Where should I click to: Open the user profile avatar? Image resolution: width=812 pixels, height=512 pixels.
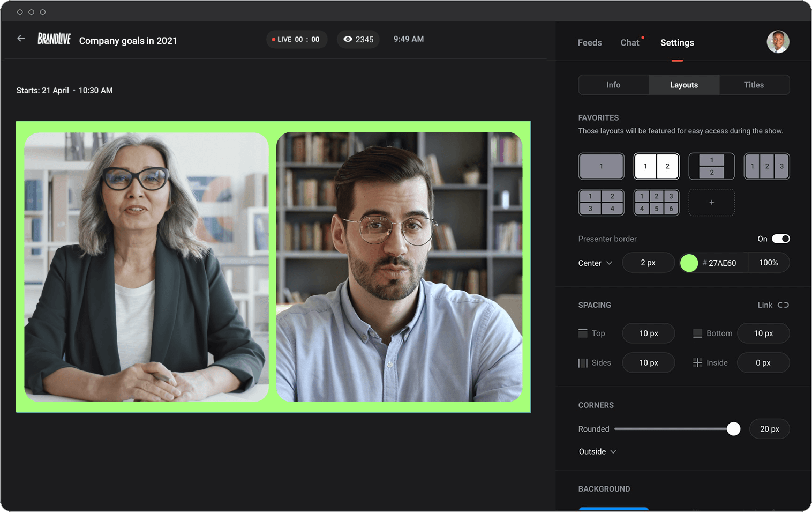point(778,41)
